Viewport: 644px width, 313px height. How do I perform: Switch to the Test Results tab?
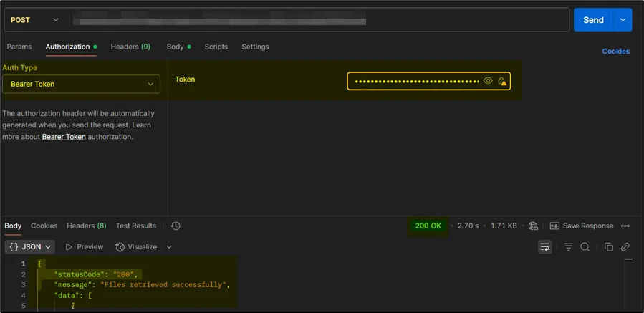pyautogui.click(x=136, y=226)
